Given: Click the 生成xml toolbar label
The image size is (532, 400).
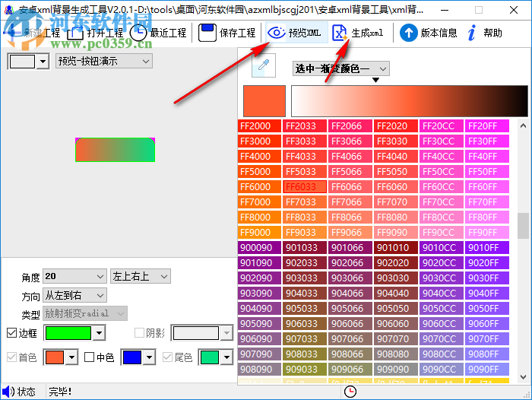Looking at the screenshot, I should pos(367,33).
